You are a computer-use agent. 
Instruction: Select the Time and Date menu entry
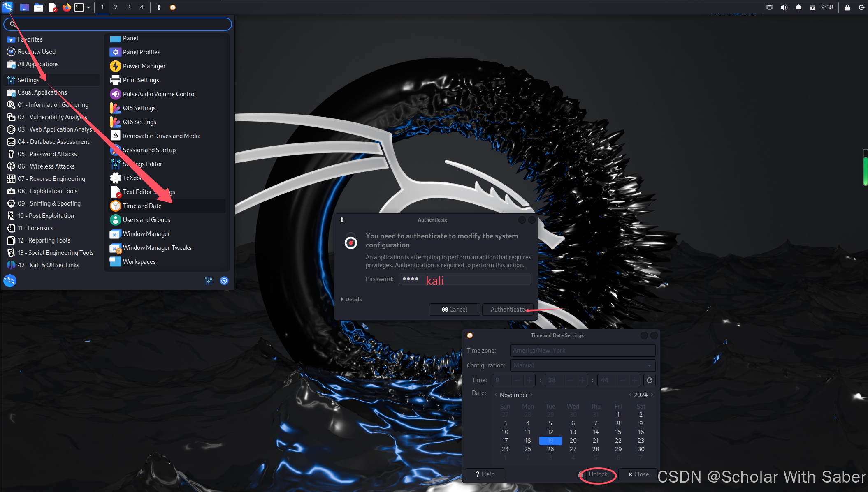142,206
